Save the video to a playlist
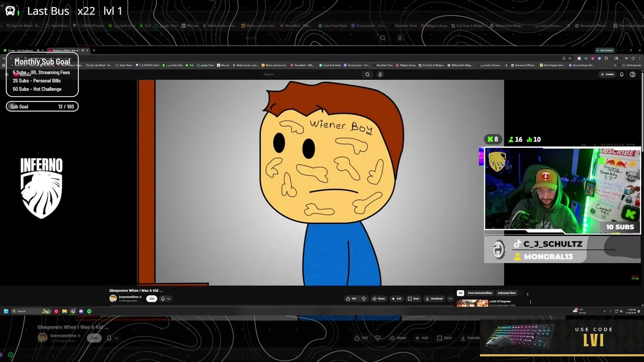Image resolution: width=644 pixels, height=362 pixels. (414, 299)
